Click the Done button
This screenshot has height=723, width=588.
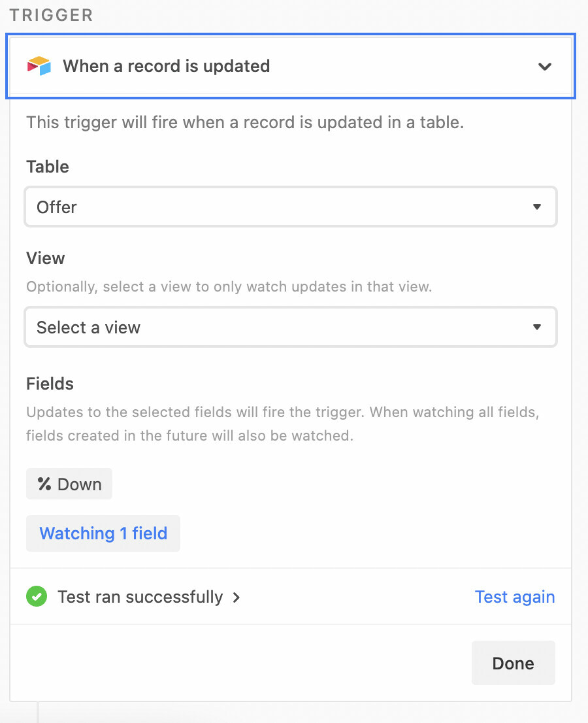[x=514, y=663]
